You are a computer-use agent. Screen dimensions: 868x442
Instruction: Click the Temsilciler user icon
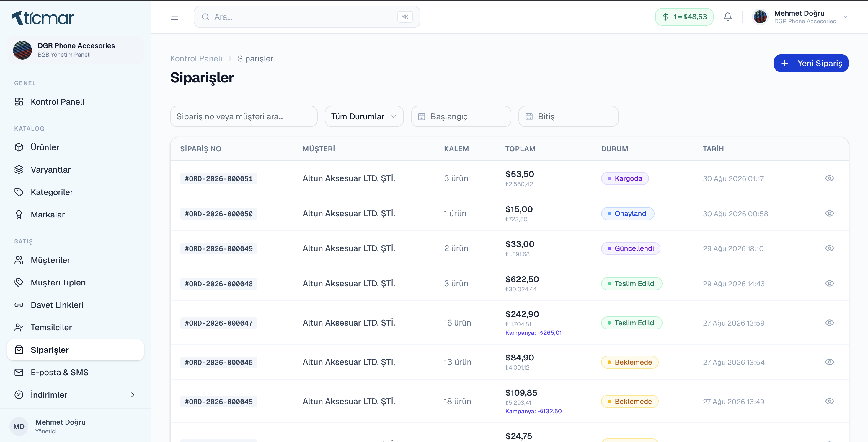click(x=19, y=327)
